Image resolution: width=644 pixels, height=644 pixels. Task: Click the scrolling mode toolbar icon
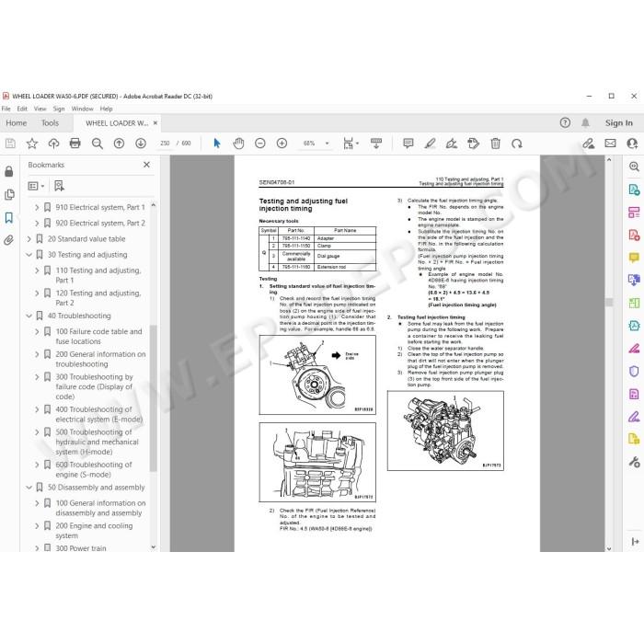375,144
